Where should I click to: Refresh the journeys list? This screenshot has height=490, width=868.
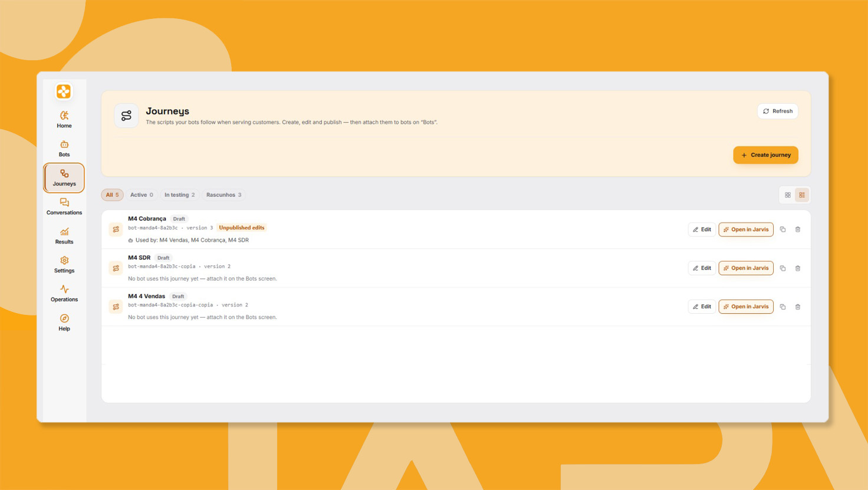pyautogui.click(x=777, y=111)
